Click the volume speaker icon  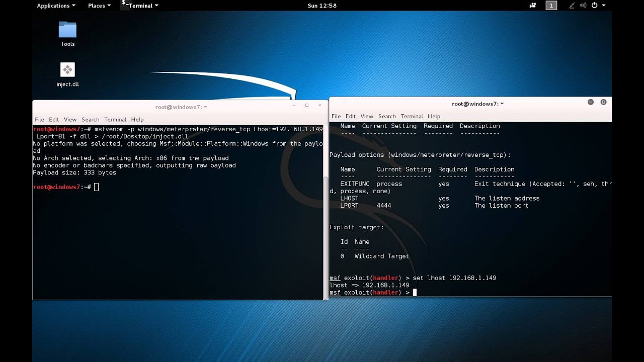(583, 6)
